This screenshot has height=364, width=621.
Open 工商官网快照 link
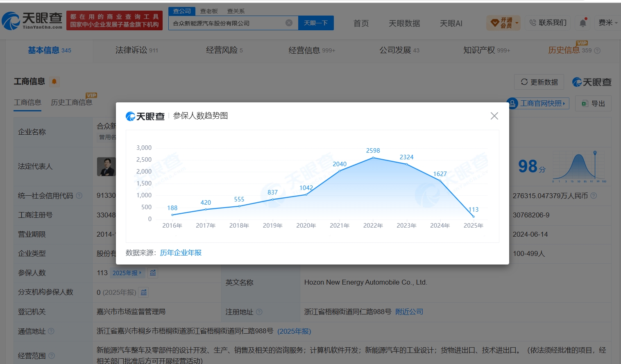[538, 104]
